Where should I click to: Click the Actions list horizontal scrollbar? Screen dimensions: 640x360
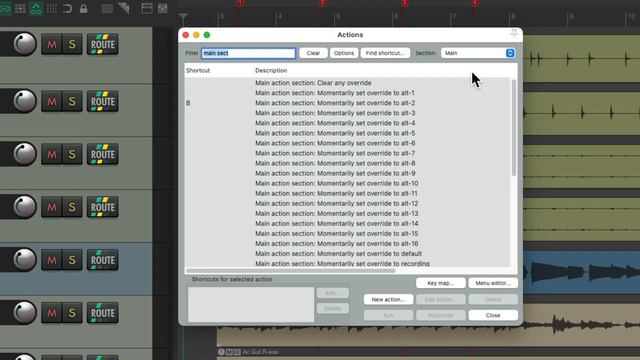click(291, 271)
